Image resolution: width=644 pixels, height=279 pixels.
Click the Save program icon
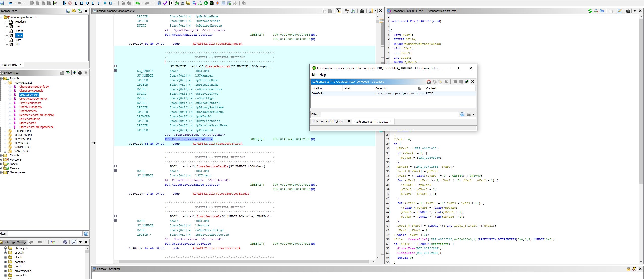point(2,3)
